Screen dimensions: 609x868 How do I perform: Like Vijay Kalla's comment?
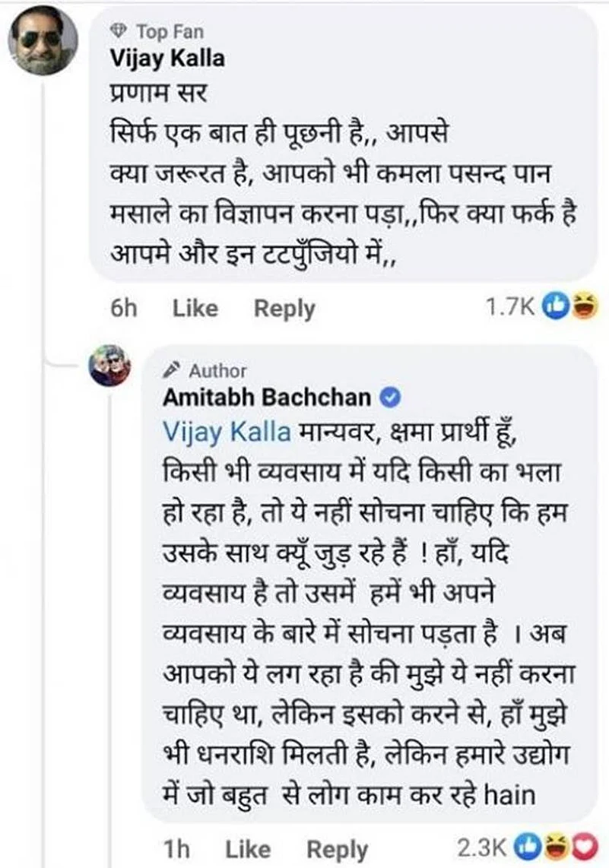point(195,308)
